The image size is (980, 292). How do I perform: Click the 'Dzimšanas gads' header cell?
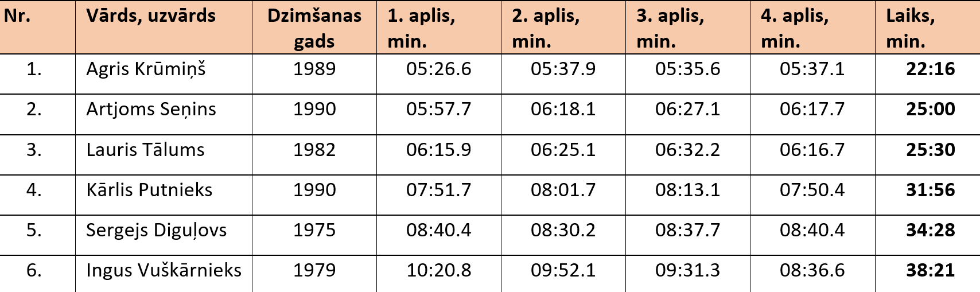click(x=314, y=28)
